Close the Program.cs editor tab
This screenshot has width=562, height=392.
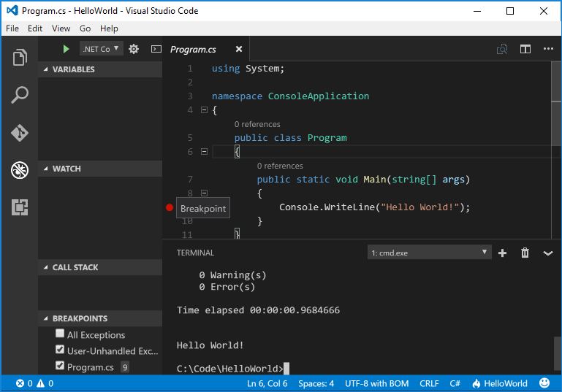point(239,49)
